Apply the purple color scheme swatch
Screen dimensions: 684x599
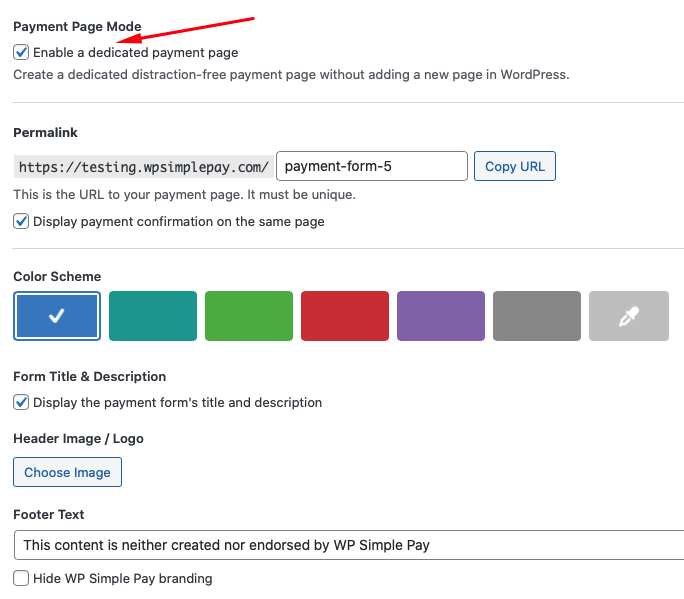[441, 316]
